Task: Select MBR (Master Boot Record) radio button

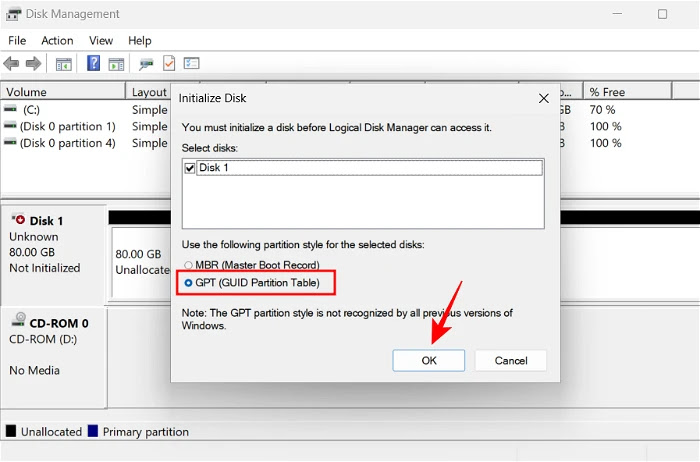Action: tap(188, 265)
